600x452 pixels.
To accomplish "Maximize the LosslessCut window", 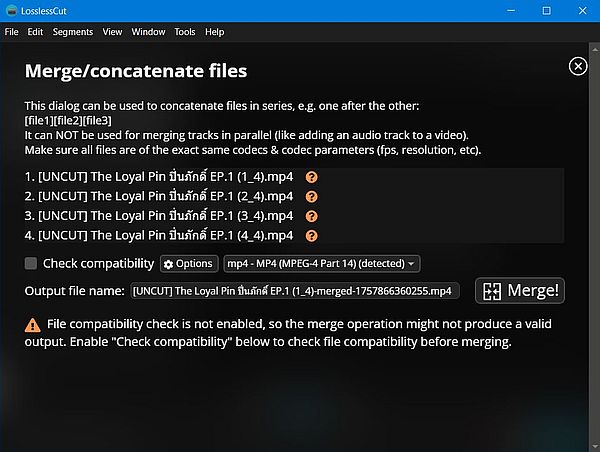I will 546,11.
